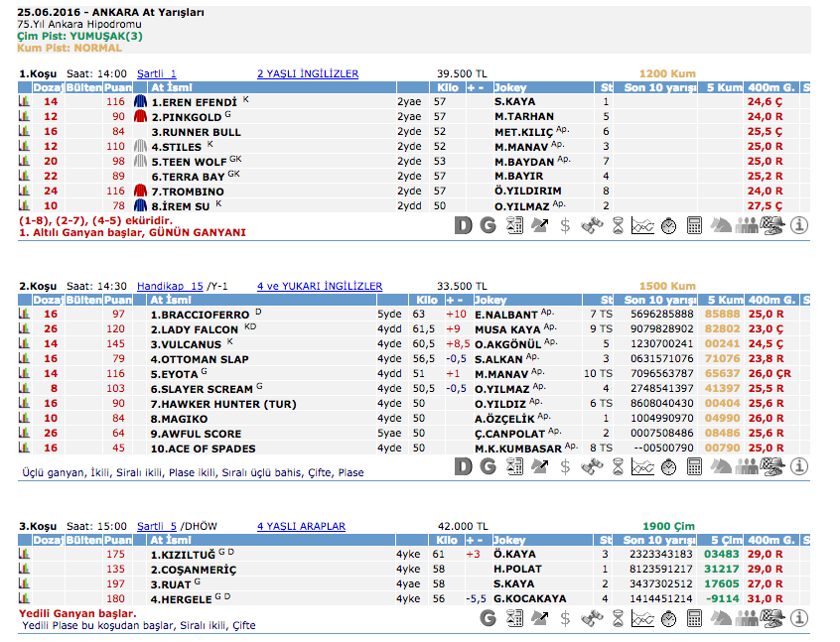The width and height of the screenshot is (840, 642).
Task: Click the info icon in race 1 toolbar
Action: point(799,225)
